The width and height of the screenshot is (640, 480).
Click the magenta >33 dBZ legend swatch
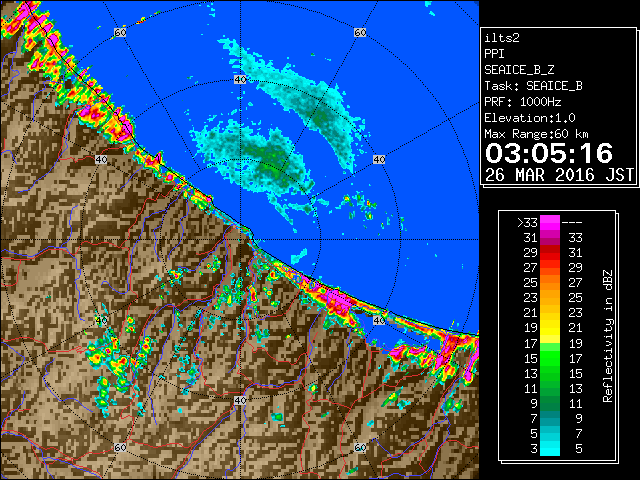550,223
